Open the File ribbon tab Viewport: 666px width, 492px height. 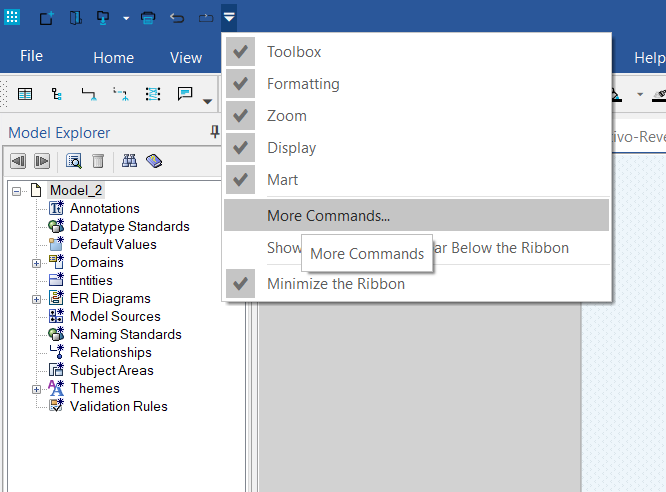31,57
